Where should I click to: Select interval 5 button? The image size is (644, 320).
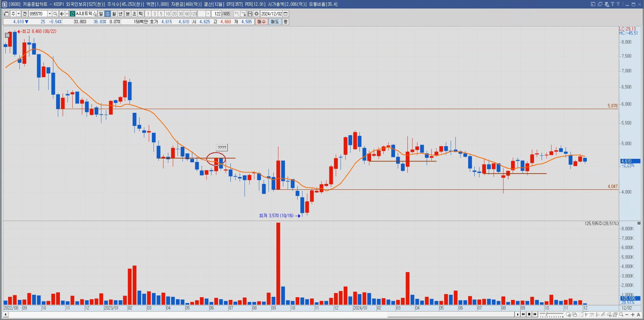click(x=161, y=14)
